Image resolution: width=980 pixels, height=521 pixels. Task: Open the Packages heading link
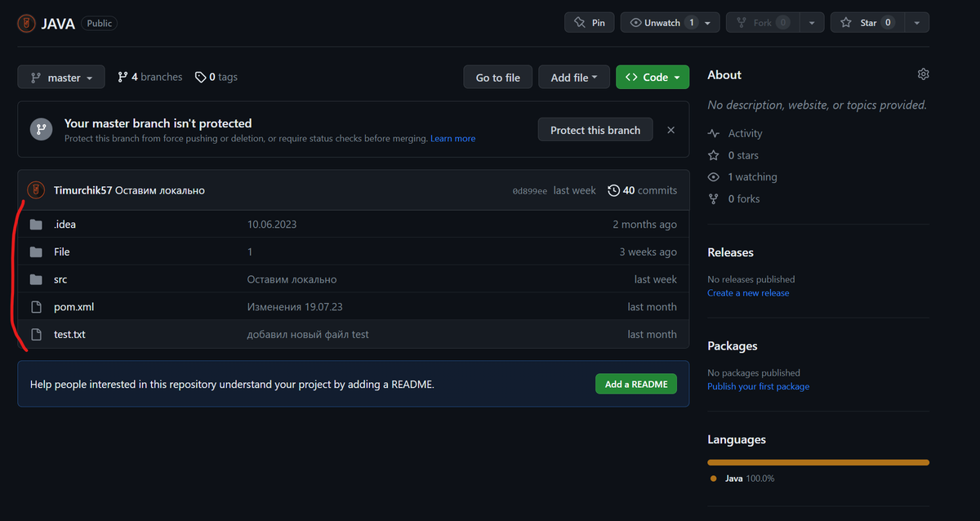733,346
